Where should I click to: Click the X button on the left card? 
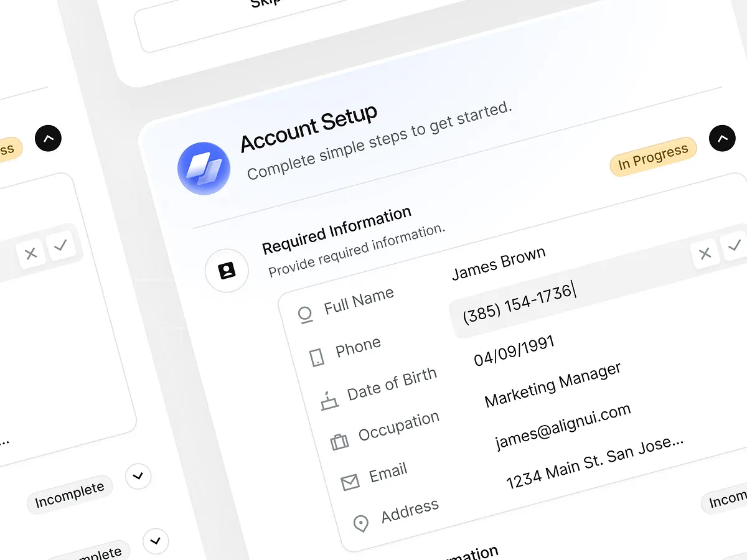[31, 254]
